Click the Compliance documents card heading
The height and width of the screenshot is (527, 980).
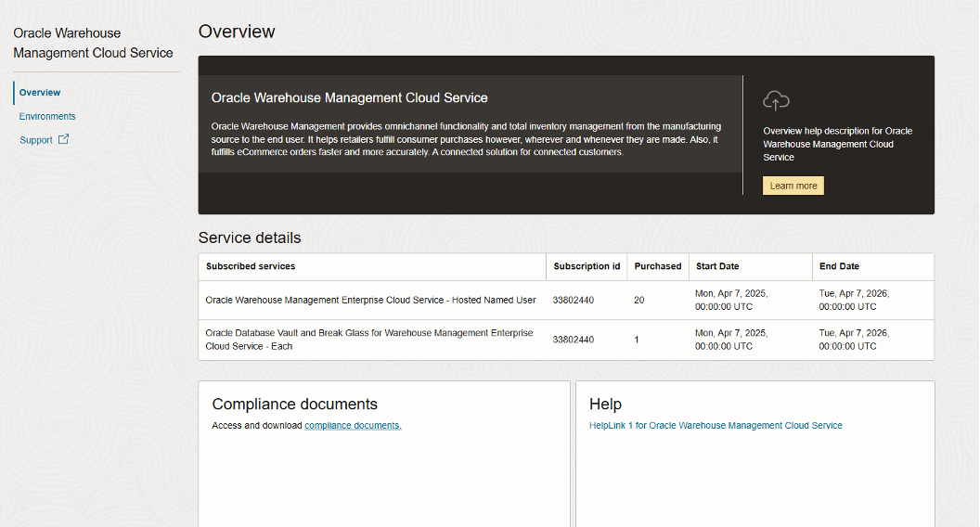tap(294, 405)
